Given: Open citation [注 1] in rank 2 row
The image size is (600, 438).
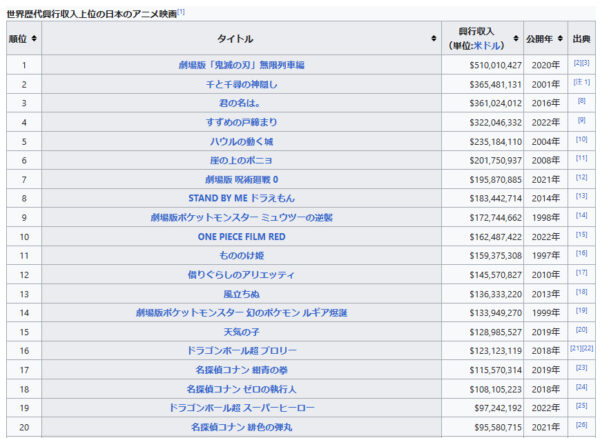Looking at the screenshot, I should pyautogui.click(x=581, y=82).
